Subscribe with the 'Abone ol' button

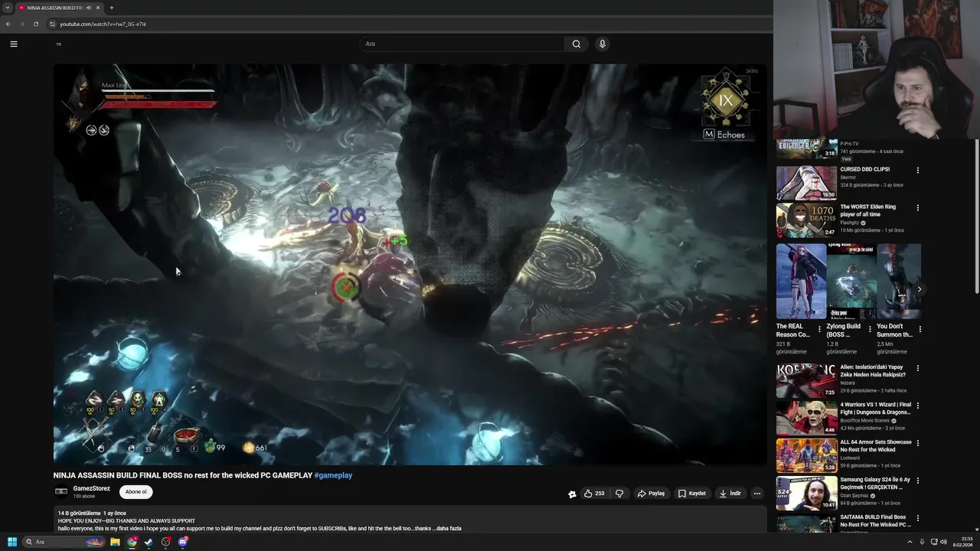pos(136,492)
